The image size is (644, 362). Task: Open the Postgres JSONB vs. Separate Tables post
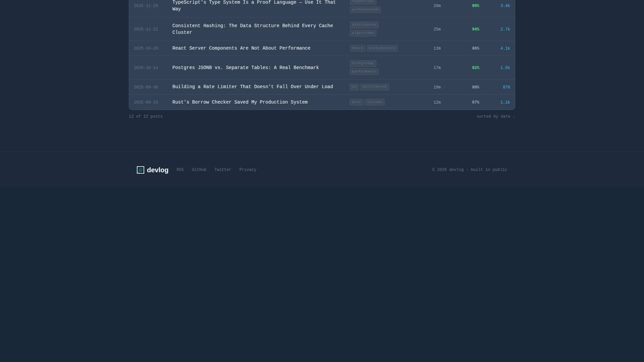point(246,68)
